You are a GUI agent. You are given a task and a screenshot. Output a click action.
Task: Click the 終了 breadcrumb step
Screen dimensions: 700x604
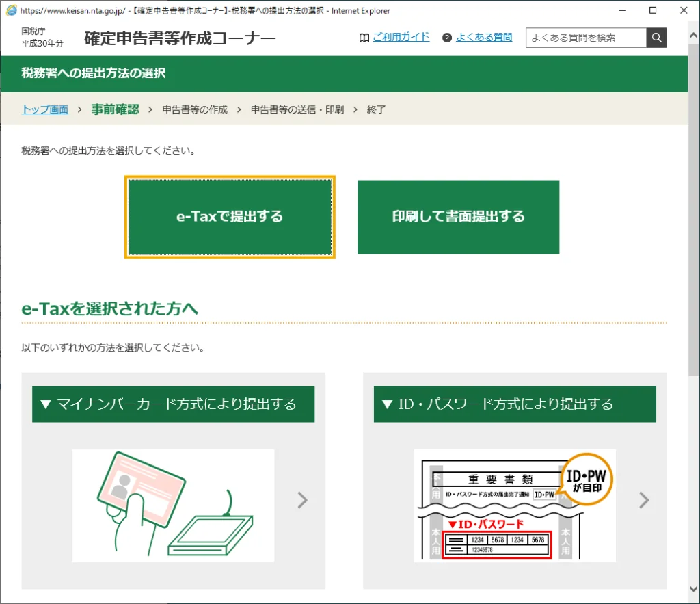click(x=377, y=109)
